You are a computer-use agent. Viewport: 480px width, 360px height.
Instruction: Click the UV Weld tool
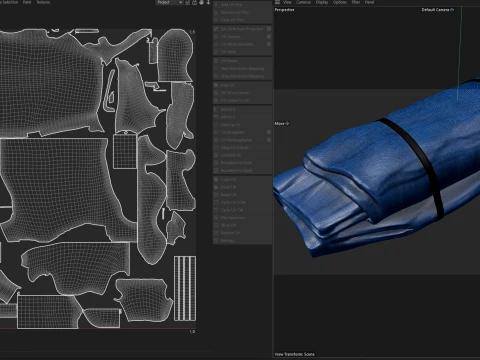click(242, 52)
